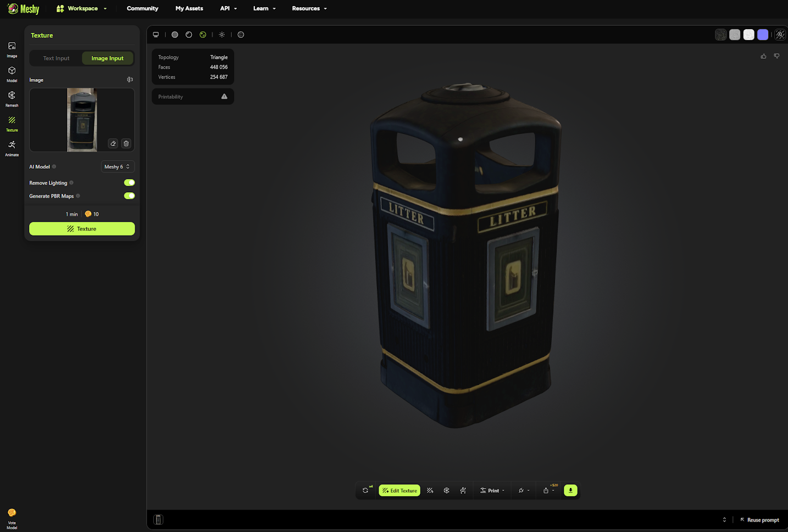This screenshot has height=532, width=788.
Task: Open the AI Model selector showing Meshy 6
Action: coord(118,166)
